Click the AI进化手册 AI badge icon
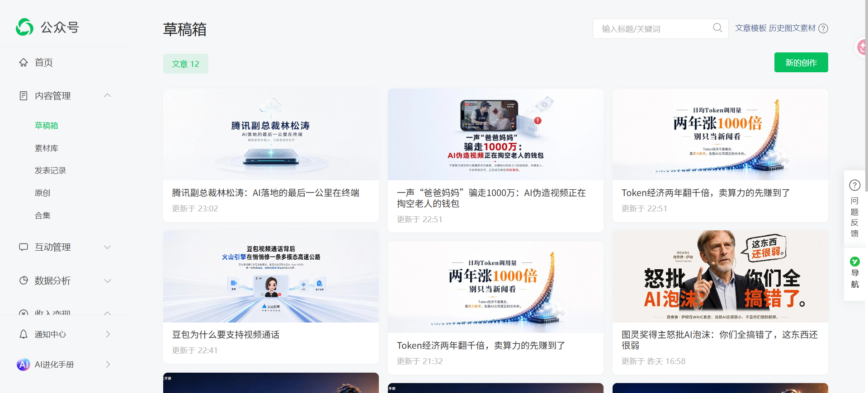Viewport: 868px width, 393px height. click(24, 365)
